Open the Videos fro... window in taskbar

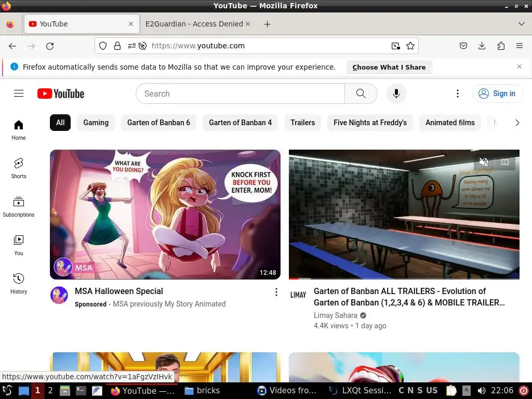tap(287, 391)
